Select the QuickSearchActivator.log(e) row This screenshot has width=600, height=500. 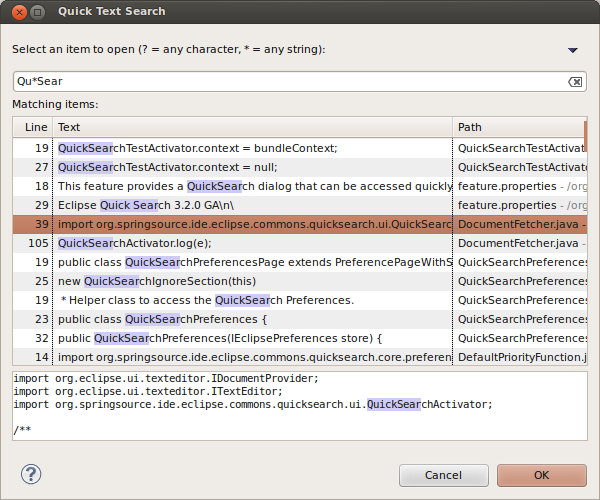300,243
